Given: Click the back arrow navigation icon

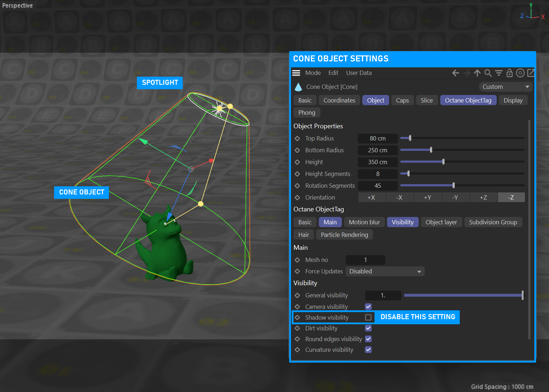Looking at the screenshot, I should [455, 73].
